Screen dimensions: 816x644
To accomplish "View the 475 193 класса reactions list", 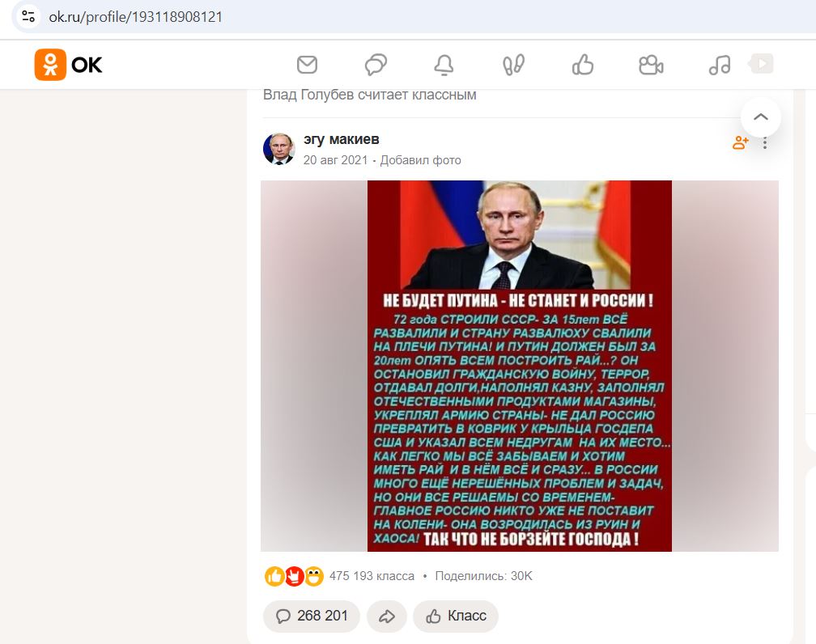I will point(372,576).
